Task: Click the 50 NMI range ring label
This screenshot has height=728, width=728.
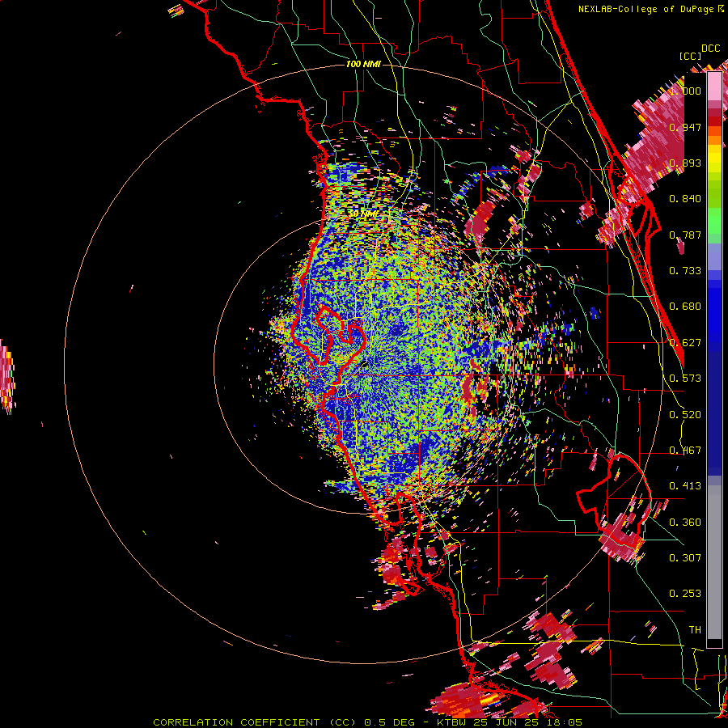Action: tap(363, 214)
